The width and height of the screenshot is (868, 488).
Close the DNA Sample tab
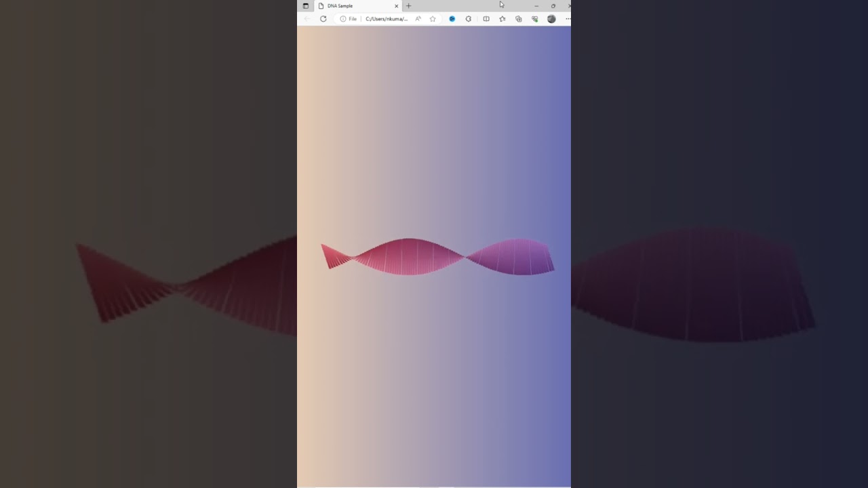(x=397, y=6)
